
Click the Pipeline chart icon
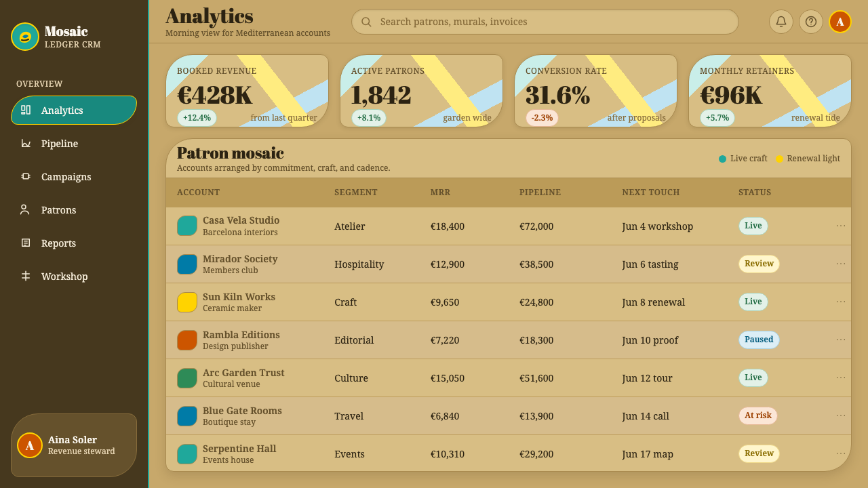26,143
